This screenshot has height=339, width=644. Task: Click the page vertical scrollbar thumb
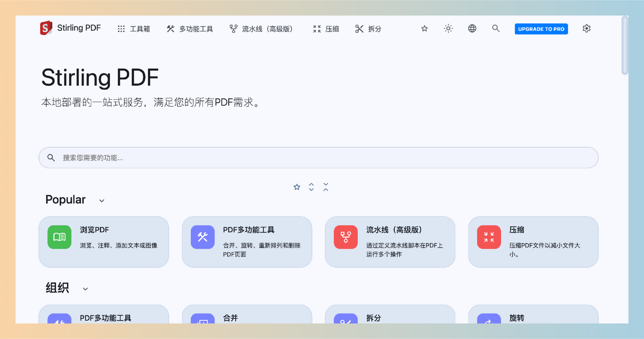click(x=625, y=45)
